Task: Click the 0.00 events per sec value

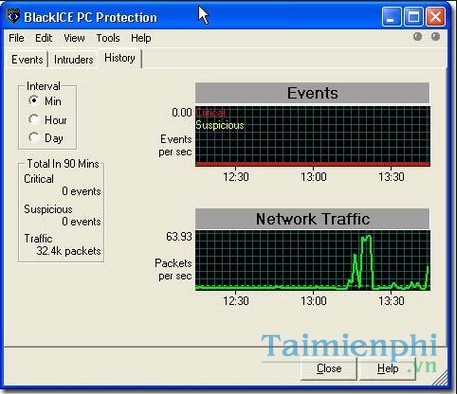Action: point(182,113)
